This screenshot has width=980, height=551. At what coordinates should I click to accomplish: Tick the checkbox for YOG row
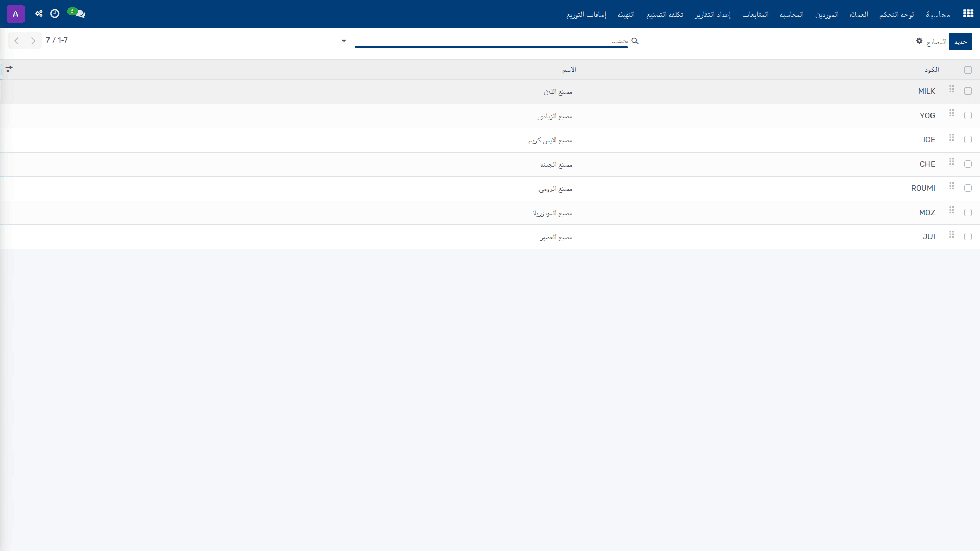point(968,116)
